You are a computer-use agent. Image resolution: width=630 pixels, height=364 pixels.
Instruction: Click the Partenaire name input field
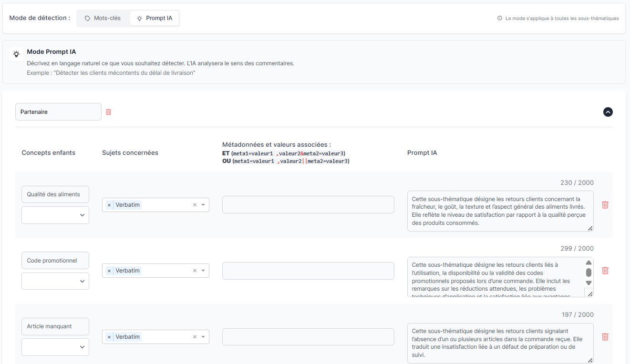pos(58,112)
